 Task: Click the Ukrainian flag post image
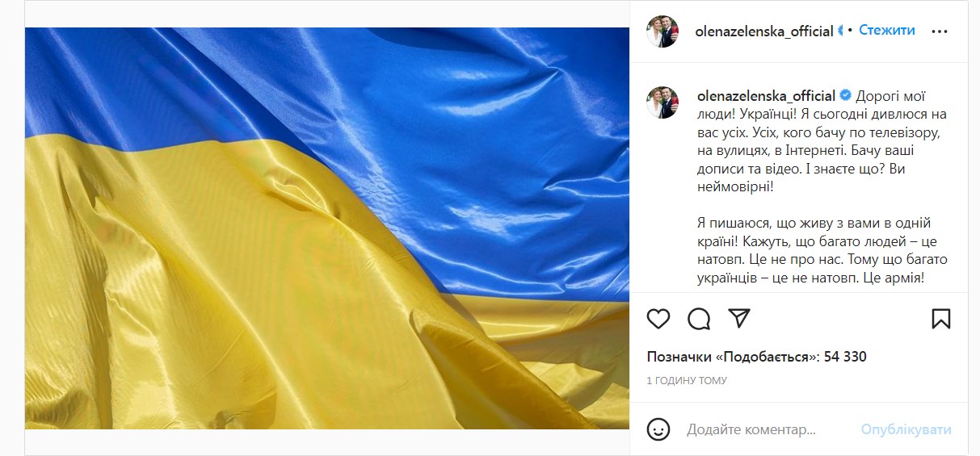[327, 228]
